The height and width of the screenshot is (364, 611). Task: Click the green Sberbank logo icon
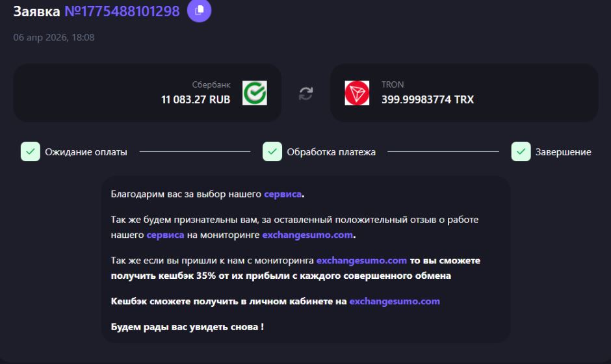[x=255, y=93]
